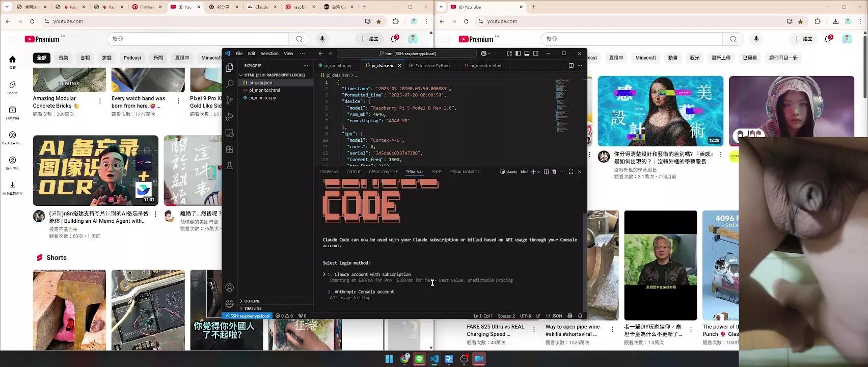868x367 pixels.
Task: Maximize the VS Code terminal panel size
Action: (571, 172)
